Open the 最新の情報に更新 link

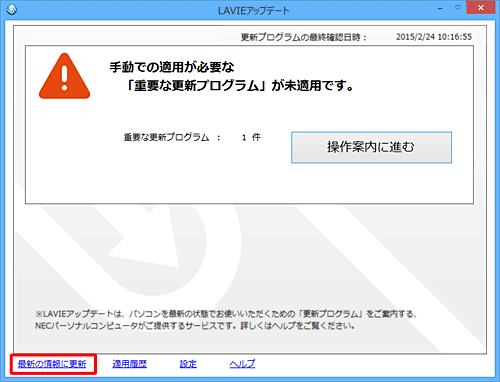tap(52, 364)
